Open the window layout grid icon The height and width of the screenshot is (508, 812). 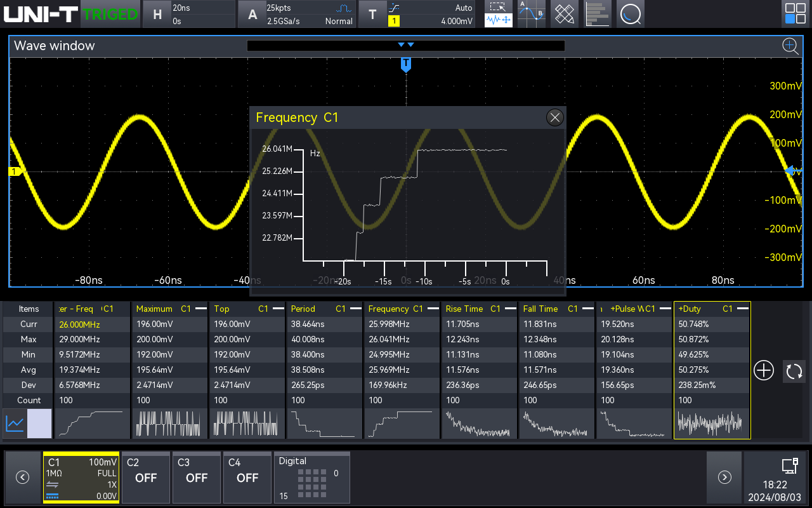[795, 14]
